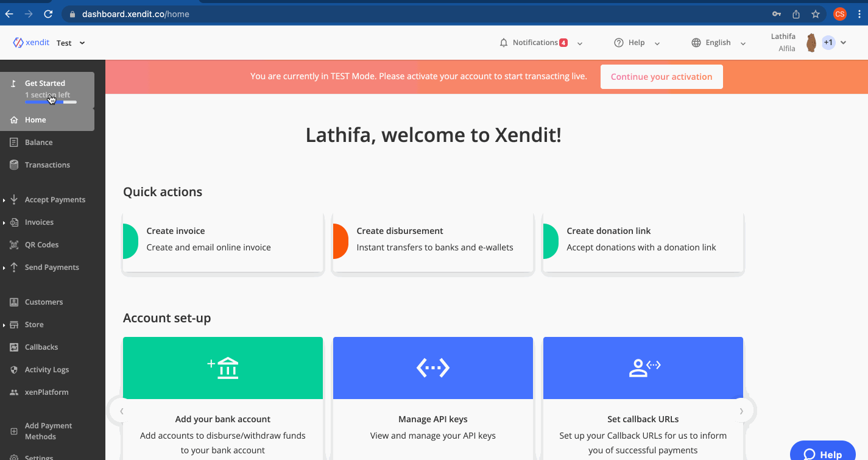
Task: Click the +1 accounts badge
Action: click(828, 42)
